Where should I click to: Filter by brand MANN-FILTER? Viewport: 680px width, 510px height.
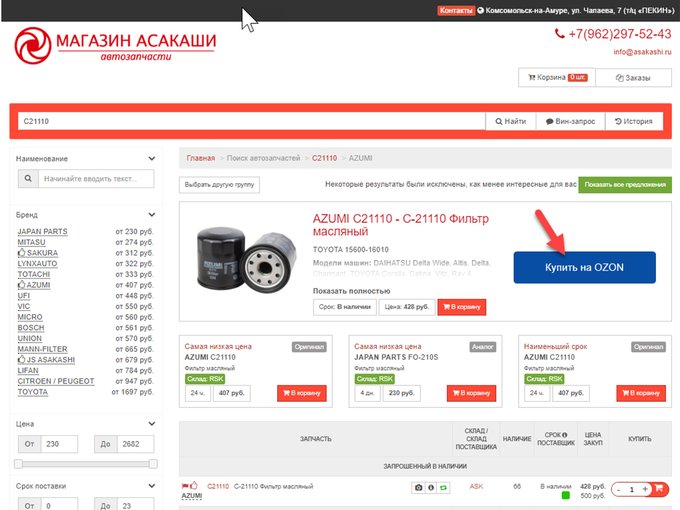[x=42, y=349]
